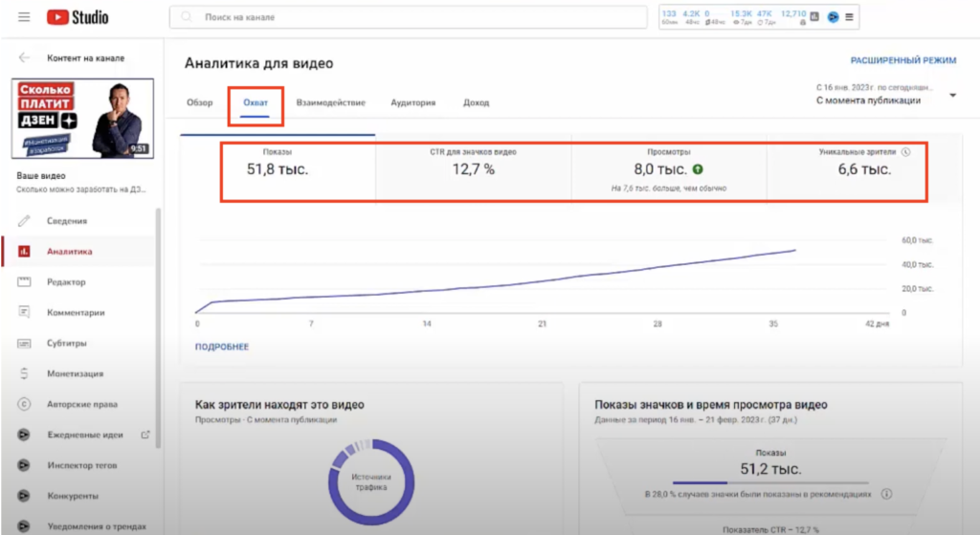
Task: Open the Доход tab
Action: 476,102
